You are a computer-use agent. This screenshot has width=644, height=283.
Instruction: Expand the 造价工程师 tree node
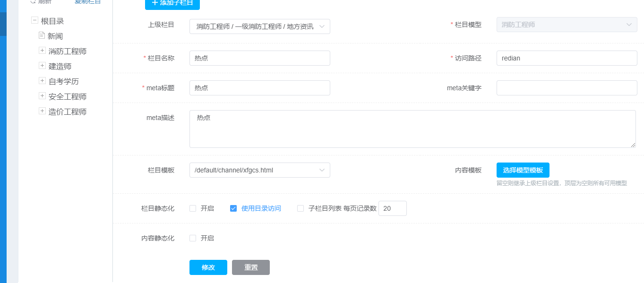click(42, 111)
